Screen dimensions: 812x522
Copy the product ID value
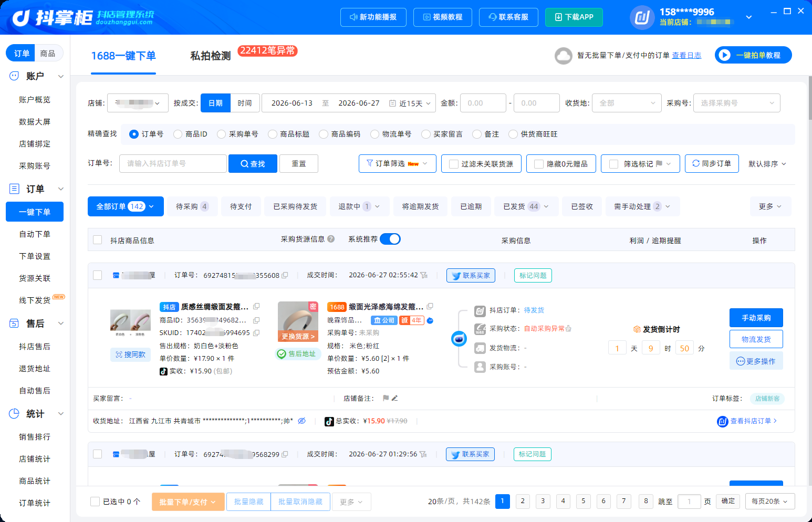(x=256, y=320)
